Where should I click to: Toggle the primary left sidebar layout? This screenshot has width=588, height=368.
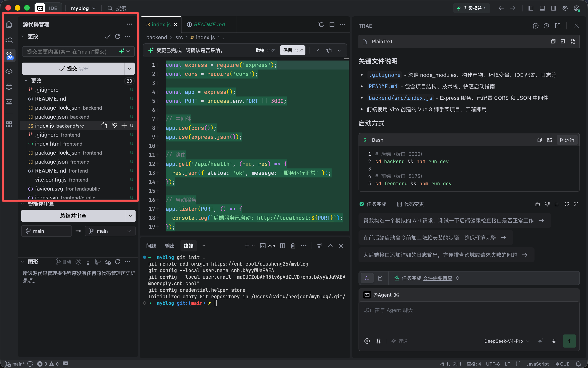tap(531, 8)
